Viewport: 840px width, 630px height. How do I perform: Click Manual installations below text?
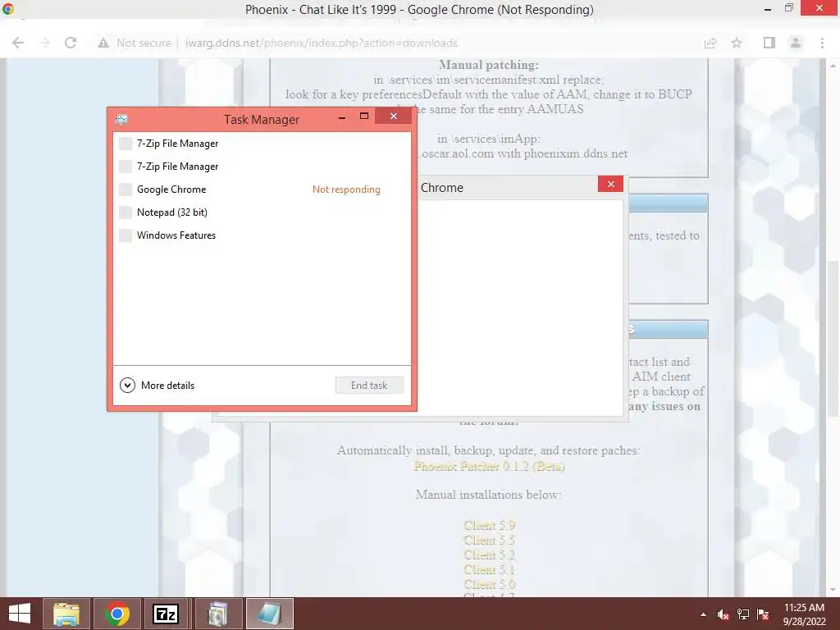pyautogui.click(x=488, y=495)
